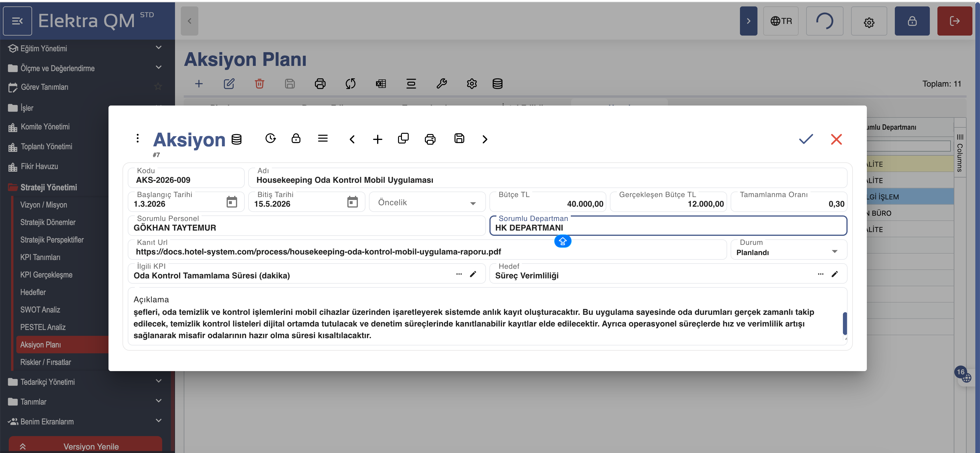Open calendar picker for Bitiş Tarihi
Viewport: 980px width, 453px height.
pyautogui.click(x=352, y=202)
